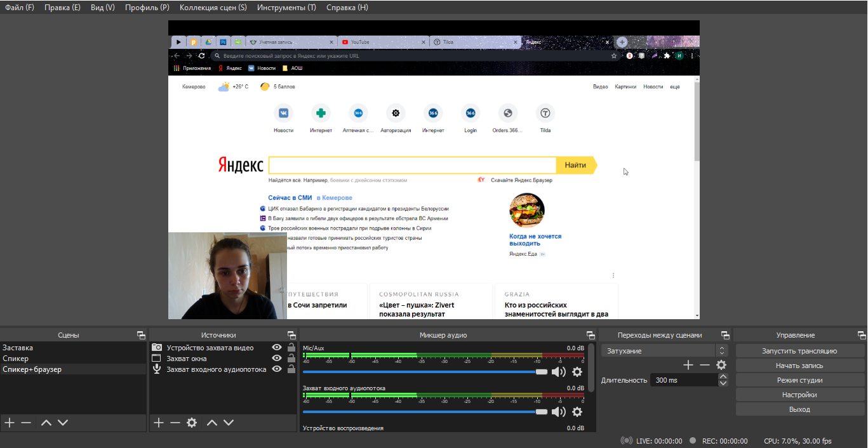Toggle visibility of the Захват окна source
The width and height of the screenshot is (868, 448).
tap(277, 359)
